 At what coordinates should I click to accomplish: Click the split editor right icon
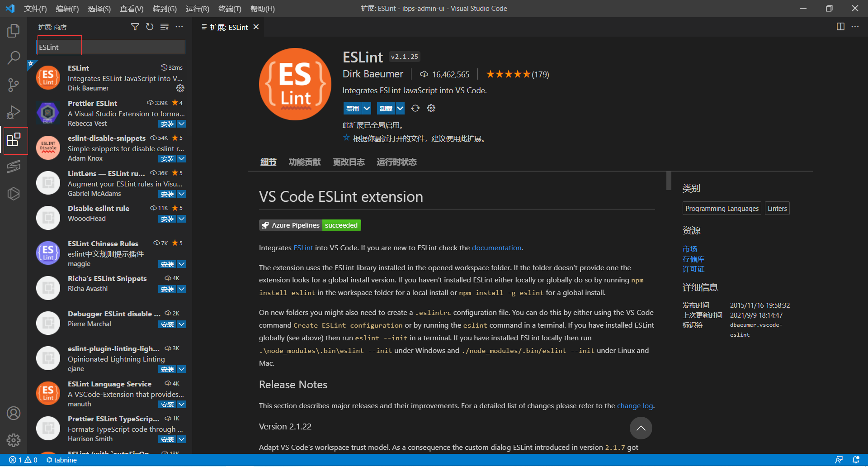pyautogui.click(x=840, y=27)
